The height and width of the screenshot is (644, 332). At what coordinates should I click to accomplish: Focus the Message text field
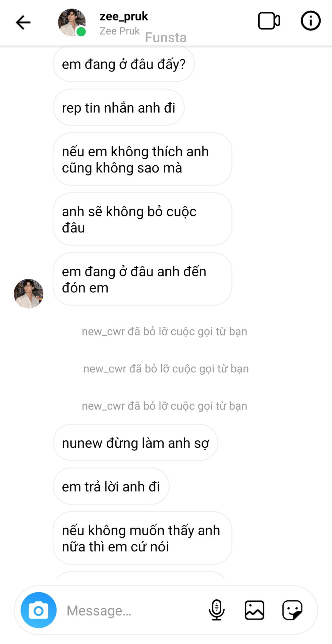[134, 610]
